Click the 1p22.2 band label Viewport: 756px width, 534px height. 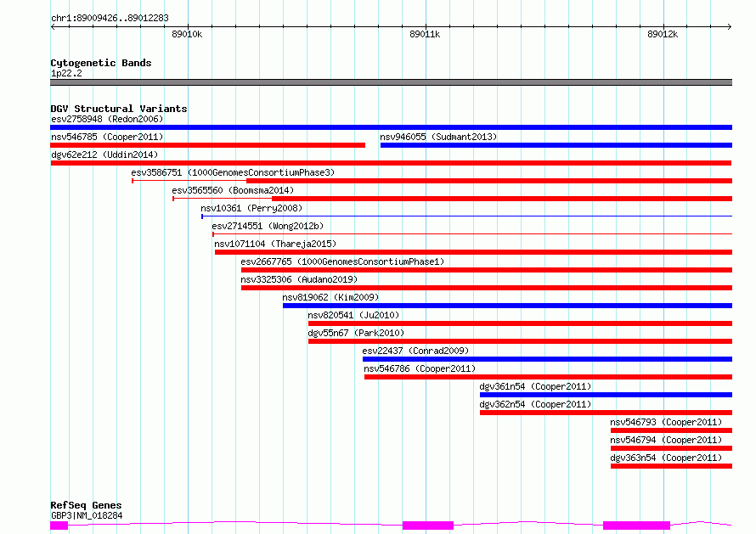point(66,73)
